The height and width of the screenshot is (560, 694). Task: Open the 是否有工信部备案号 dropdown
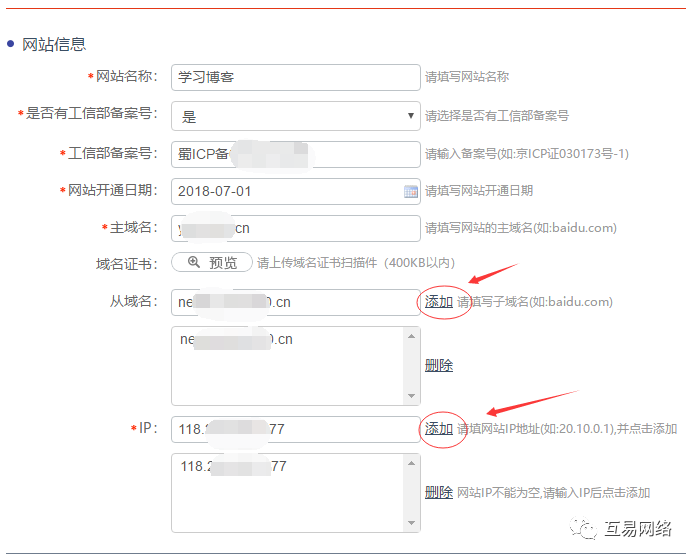tap(296, 116)
